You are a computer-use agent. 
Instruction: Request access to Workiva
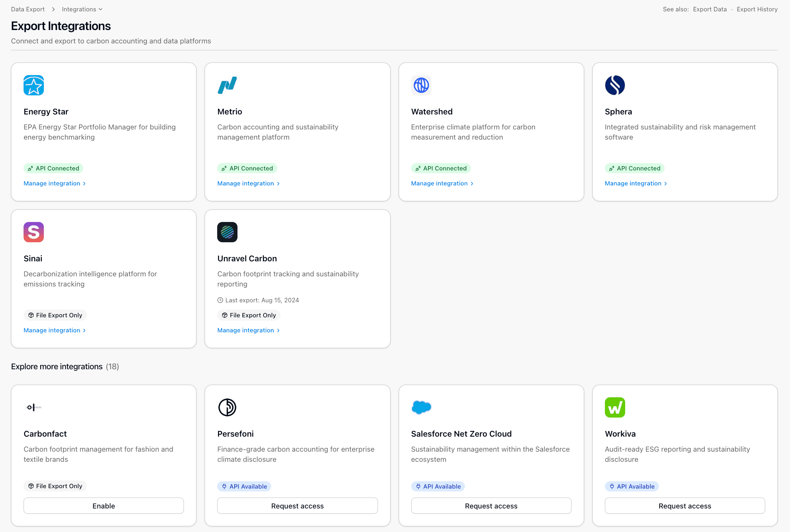click(685, 506)
